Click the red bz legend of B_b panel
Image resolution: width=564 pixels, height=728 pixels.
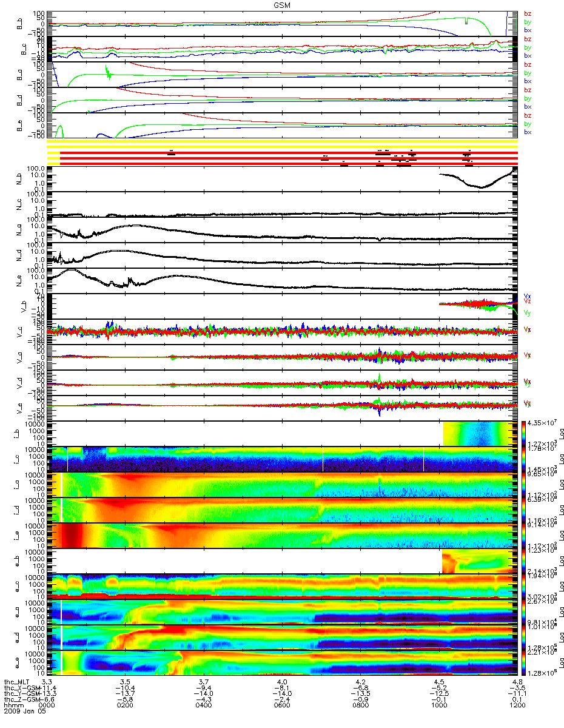click(x=528, y=13)
